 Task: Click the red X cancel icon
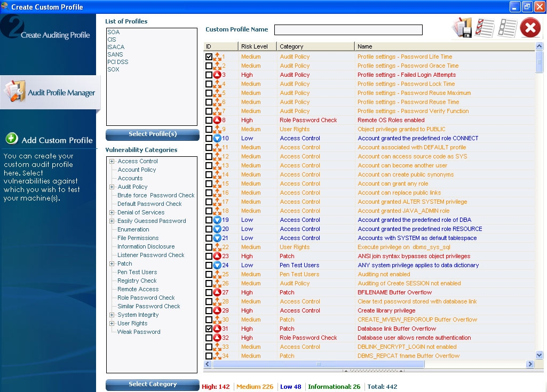click(x=530, y=27)
